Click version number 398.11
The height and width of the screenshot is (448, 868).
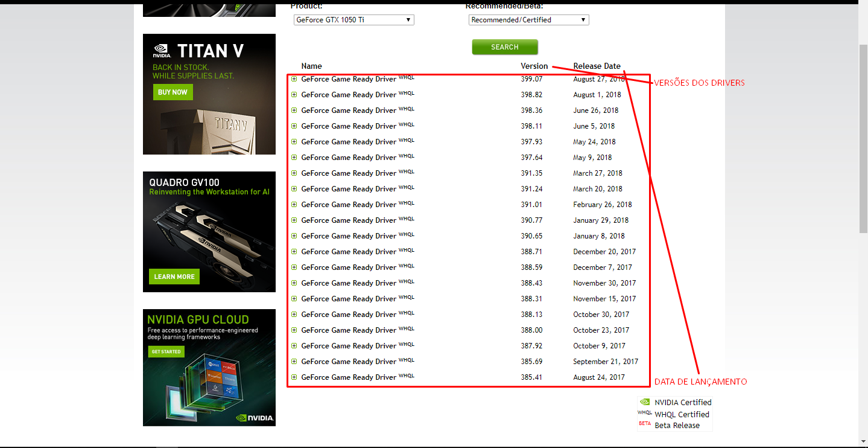(x=531, y=126)
